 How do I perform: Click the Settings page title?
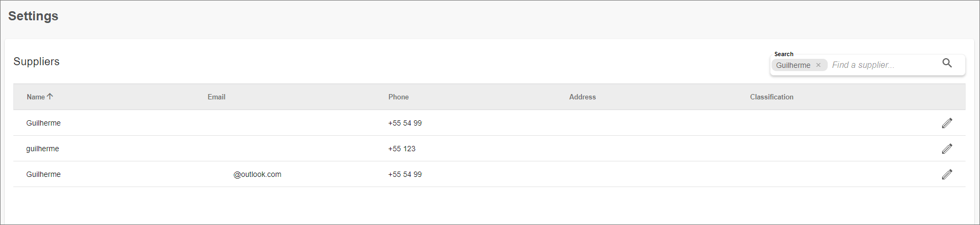click(x=33, y=16)
